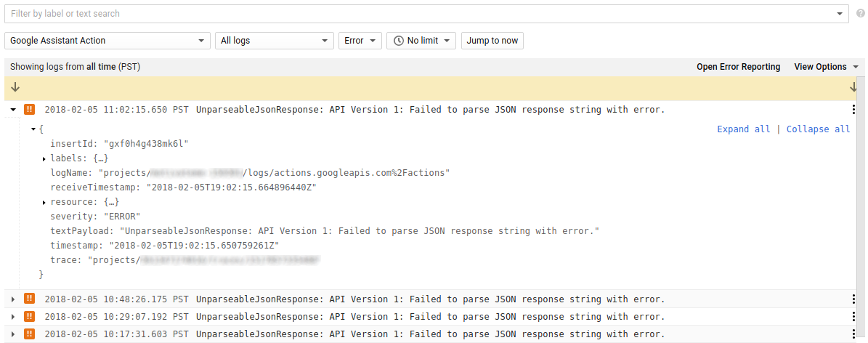Screen dimensions: 868x343
Task: Collapse the expanded 11:02:15 log entry
Action: (13, 110)
